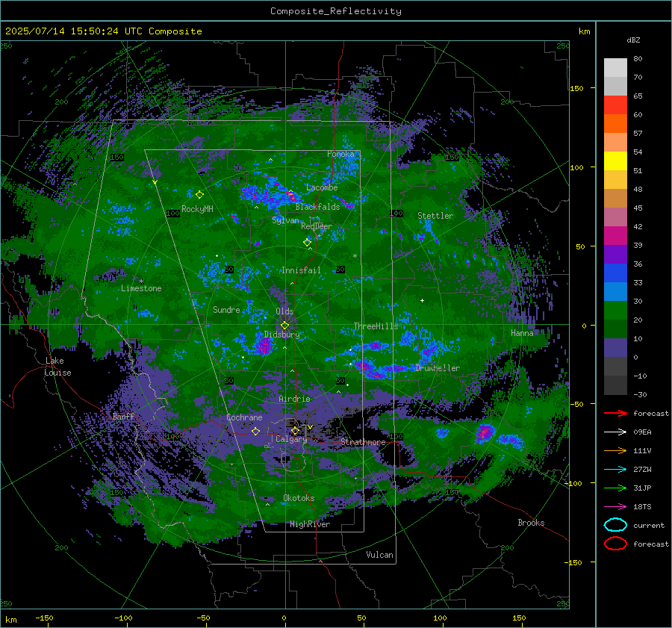The width and height of the screenshot is (672, 628).
Task: Pick the magenta 39-42 dBZ swatch
Action: 615,236
